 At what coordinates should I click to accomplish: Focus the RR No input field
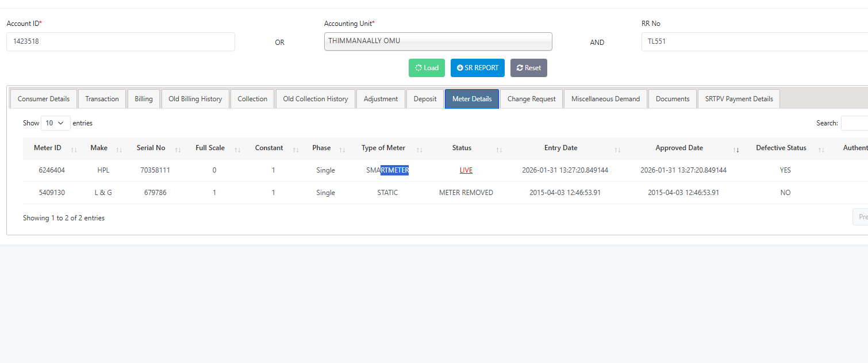(x=755, y=41)
